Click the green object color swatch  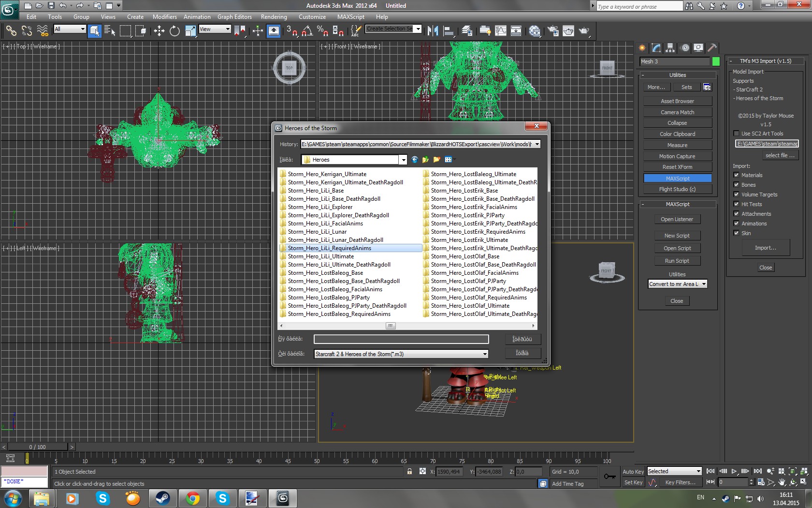point(716,61)
